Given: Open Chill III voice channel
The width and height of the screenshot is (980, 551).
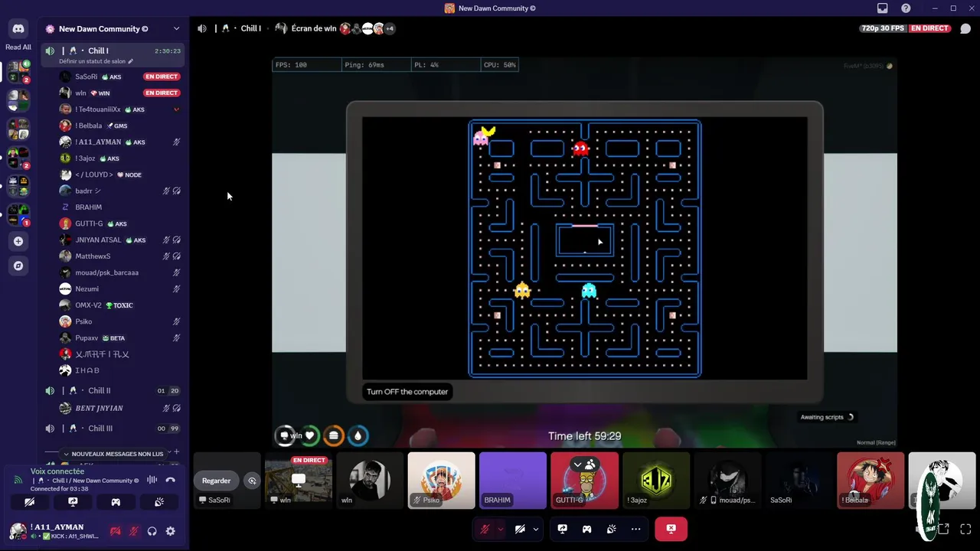Looking at the screenshot, I should coord(113,429).
